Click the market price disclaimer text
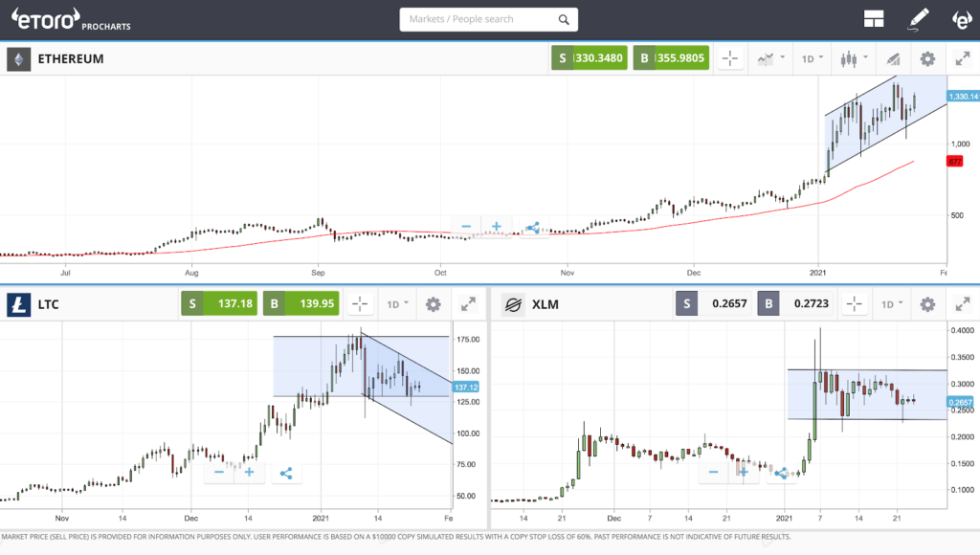The height and width of the screenshot is (555, 980). click(396, 537)
